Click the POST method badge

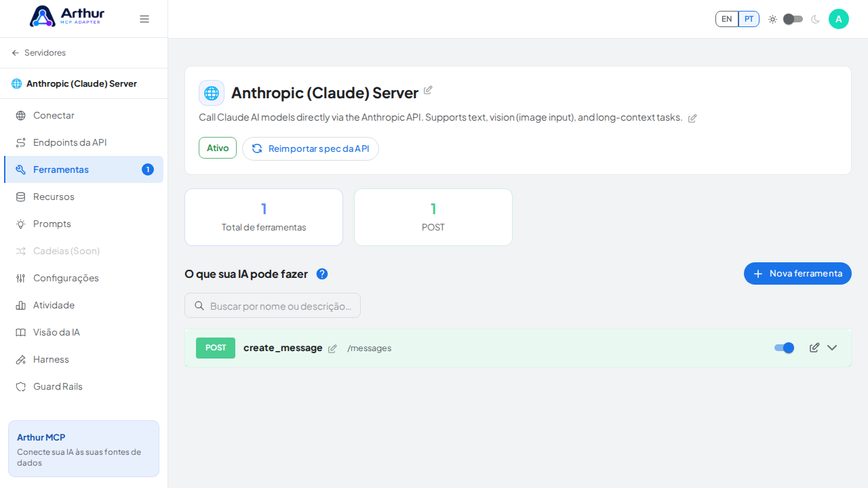(216, 348)
